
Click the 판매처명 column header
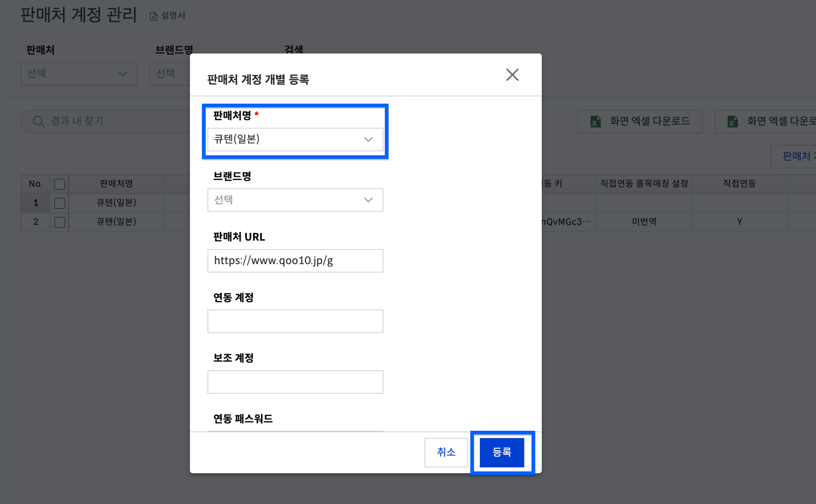(x=116, y=184)
